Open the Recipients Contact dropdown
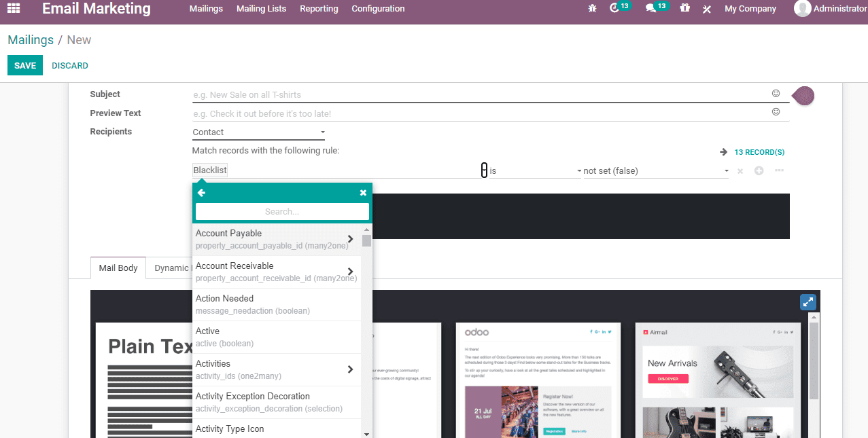Image resolution: width=868 pixels, height=438 pixels. point(259,132)
